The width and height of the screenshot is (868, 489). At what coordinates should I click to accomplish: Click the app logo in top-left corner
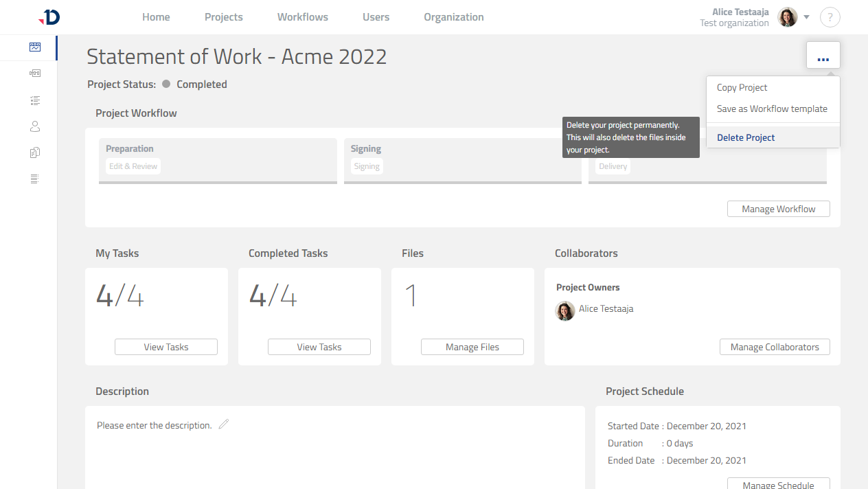pyautogui.click(x=49, y=17)
